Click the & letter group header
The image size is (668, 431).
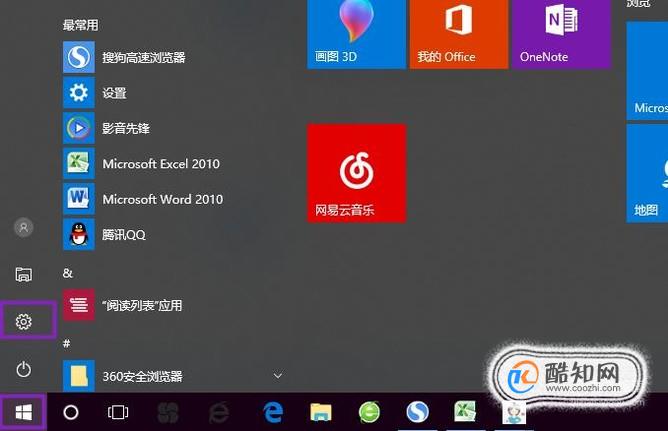pyautogui.click(x=68, y=273)
